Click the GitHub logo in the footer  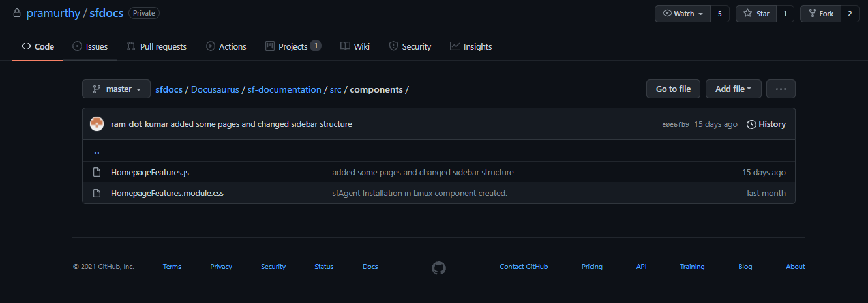pos(439,267)
